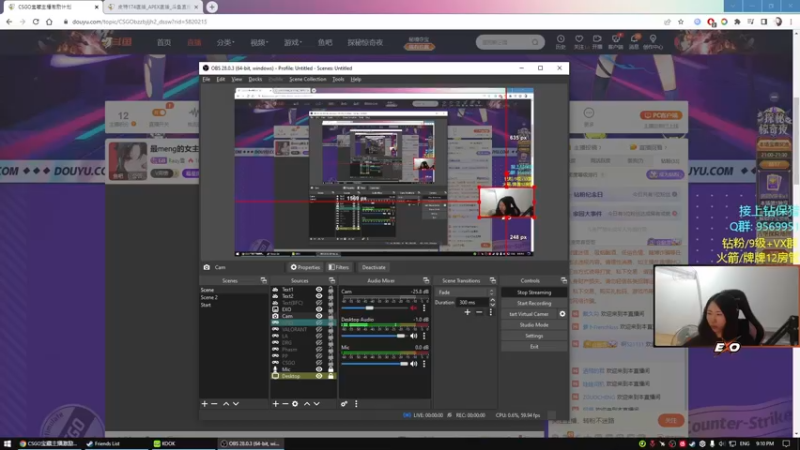Open the Mic channel options menu
Image resolution: width=800 pixels, height=450 pixels.
tap(424, 364)
